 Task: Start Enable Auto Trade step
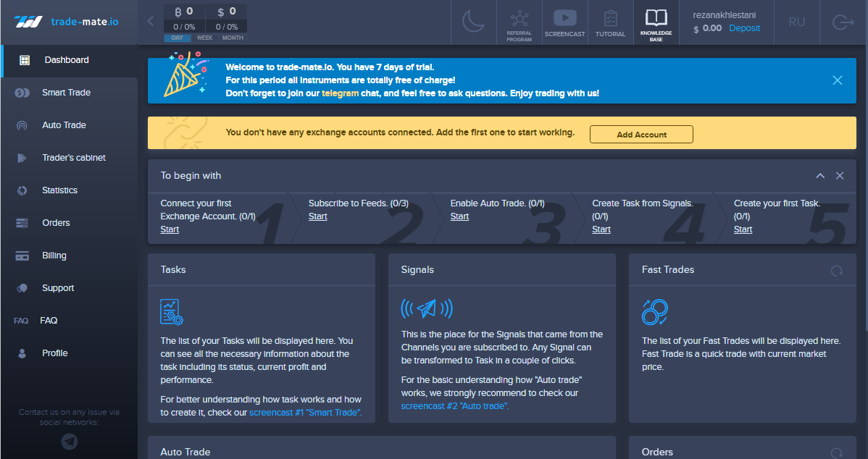pyautogui.click(x=459, y=216)
